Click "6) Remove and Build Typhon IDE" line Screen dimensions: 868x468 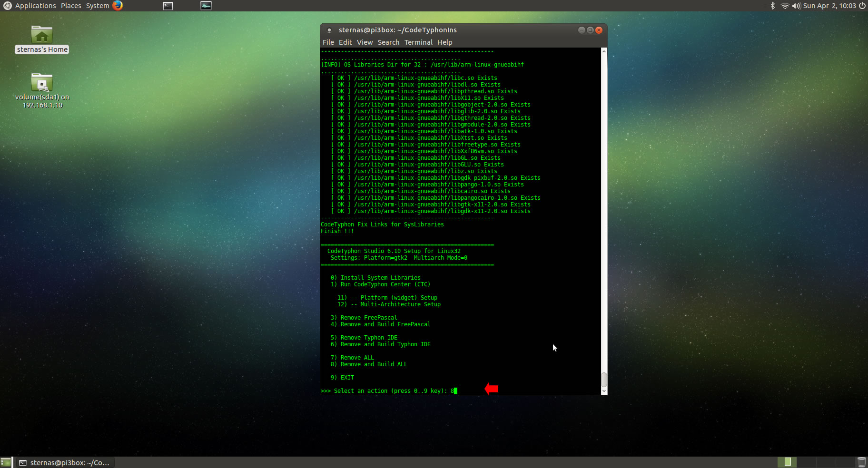pos(380,344)
